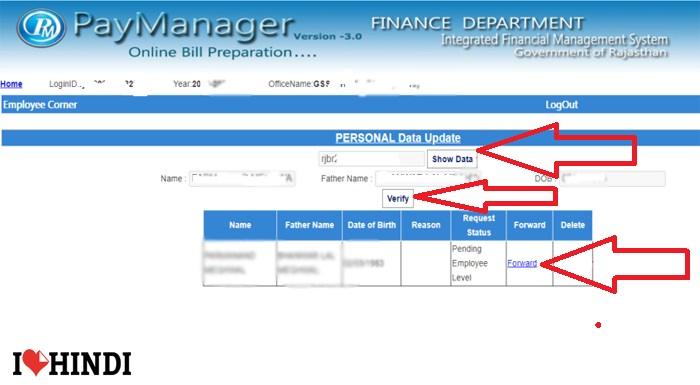The width and height of the screenshot is (700, 385).
Task: Click the Date of Birth column header
Action: tap(371, 225)
